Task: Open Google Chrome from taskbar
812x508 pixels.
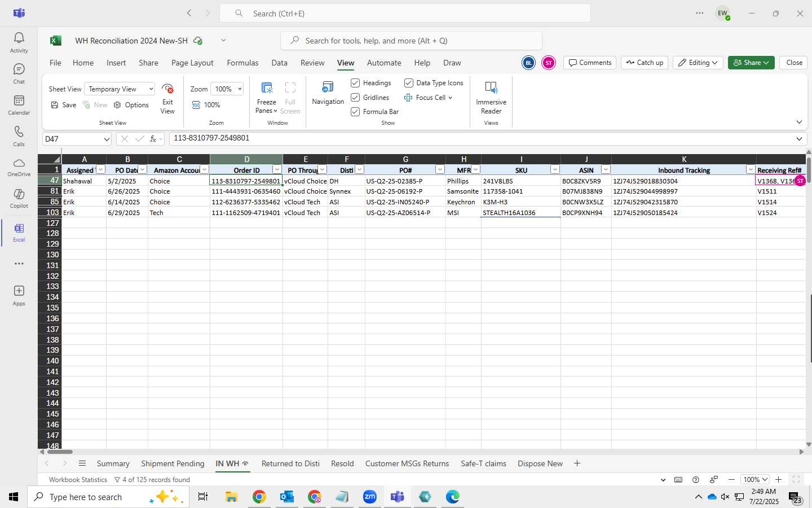Action: 259,497
